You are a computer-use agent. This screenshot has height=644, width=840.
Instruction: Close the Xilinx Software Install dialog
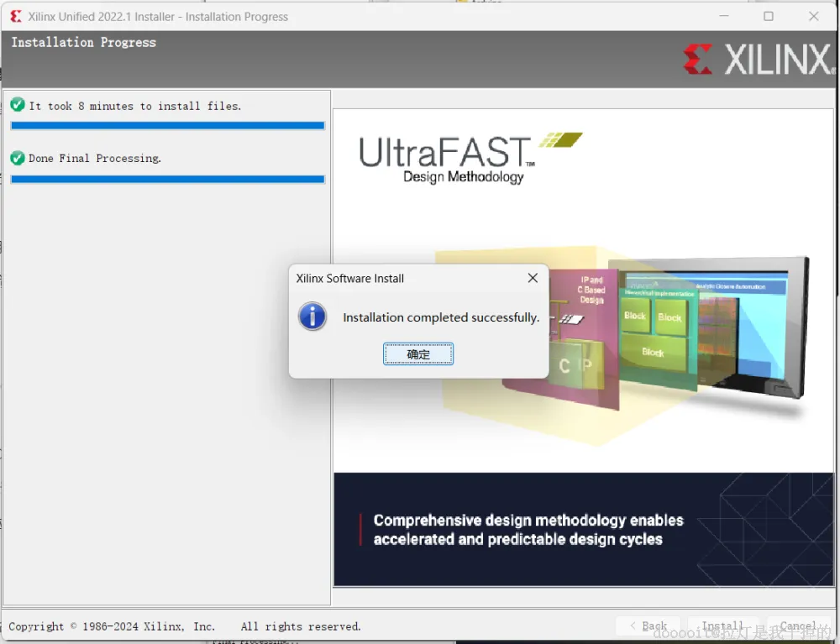(532, 278)
